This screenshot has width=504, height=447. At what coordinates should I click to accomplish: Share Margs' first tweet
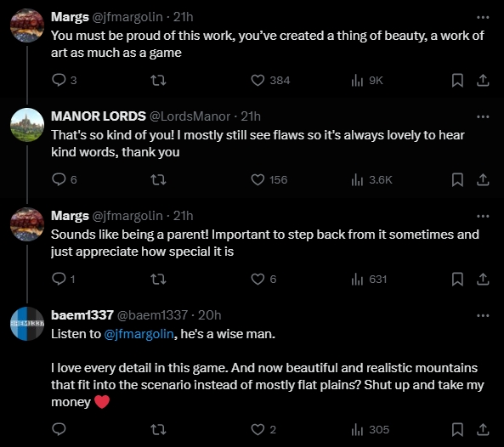point(483,80)
